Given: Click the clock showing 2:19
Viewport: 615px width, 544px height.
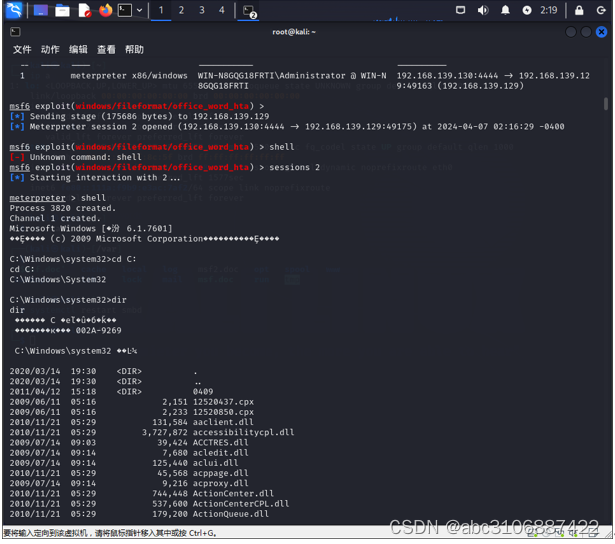Looking at the screenshot, I should (x=548, y=10).
